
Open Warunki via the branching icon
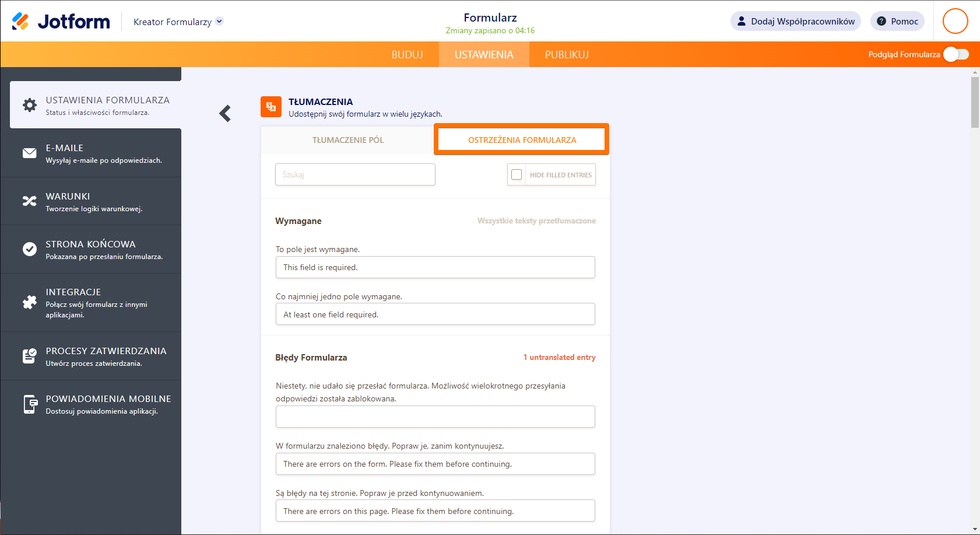(x=29, y=201)
